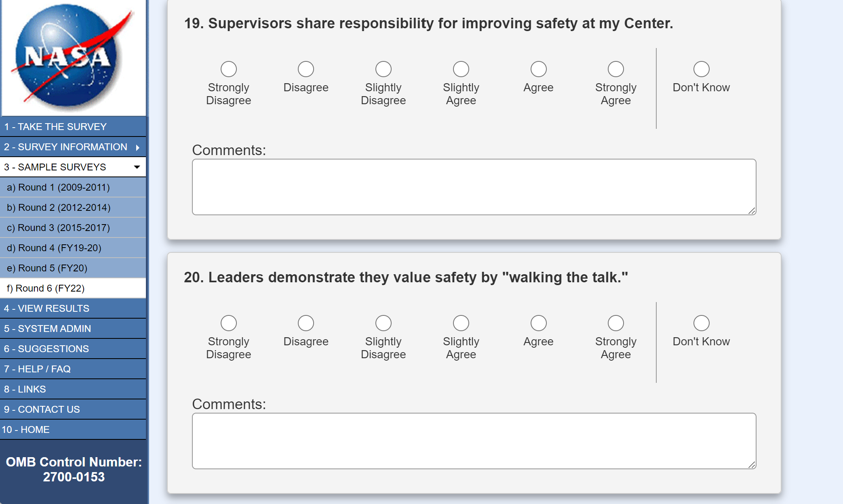The width and height of the screenshot is (843, 504).
Task: Grab the question 19 comment box resize handle
Action: click(x=752, y=211)
